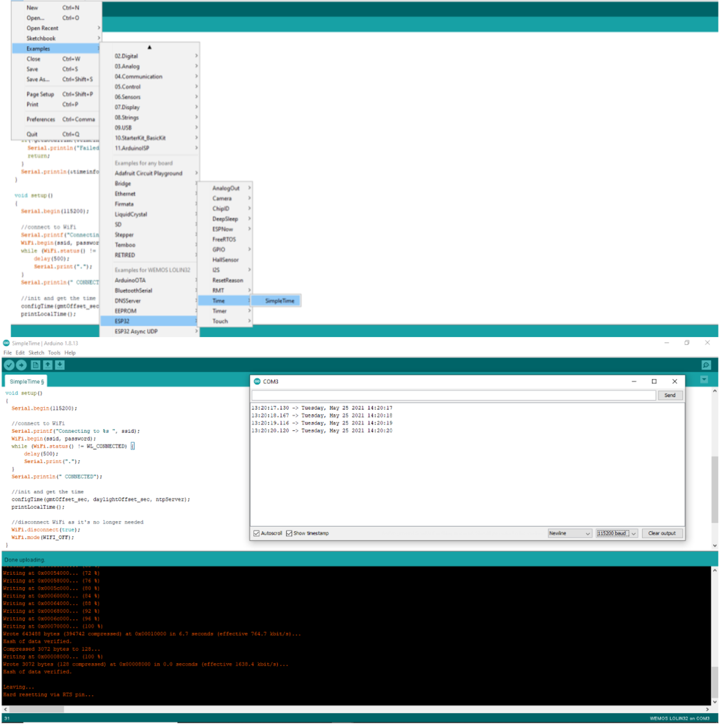This screenshot has height=728, width=728.
Task: Toggle the Autoscroll checkbox
Action: tap(257, 533)
